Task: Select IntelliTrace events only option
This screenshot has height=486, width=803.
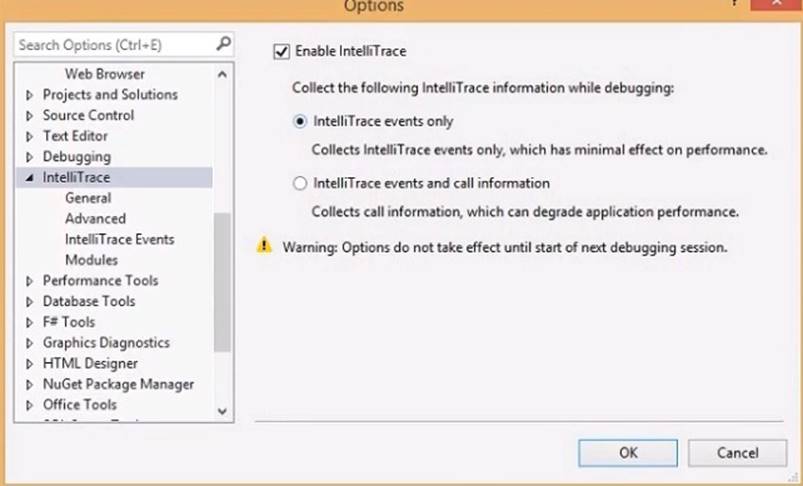Action: [x=300, y=122]
